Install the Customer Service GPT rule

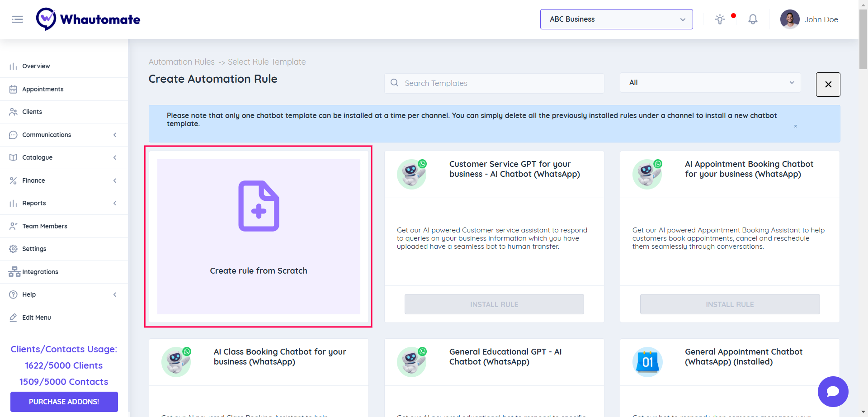494,304
